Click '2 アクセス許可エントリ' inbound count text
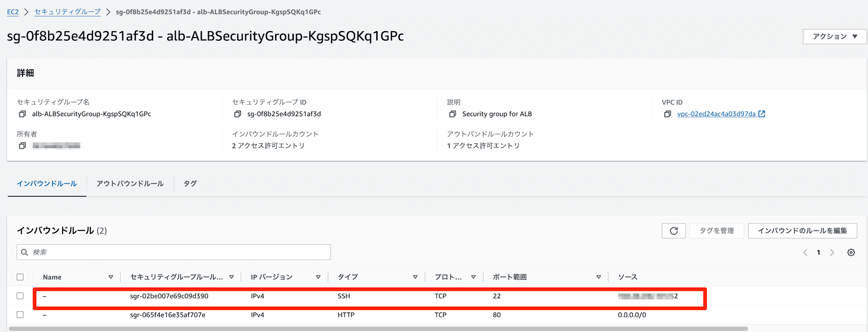 (x=268, y=146)
